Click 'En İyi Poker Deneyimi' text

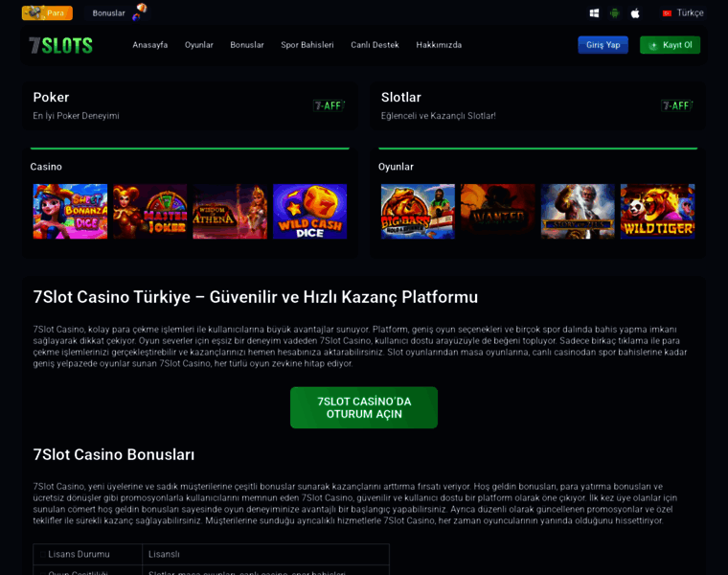pyautogui.click(x=76, y=116)
